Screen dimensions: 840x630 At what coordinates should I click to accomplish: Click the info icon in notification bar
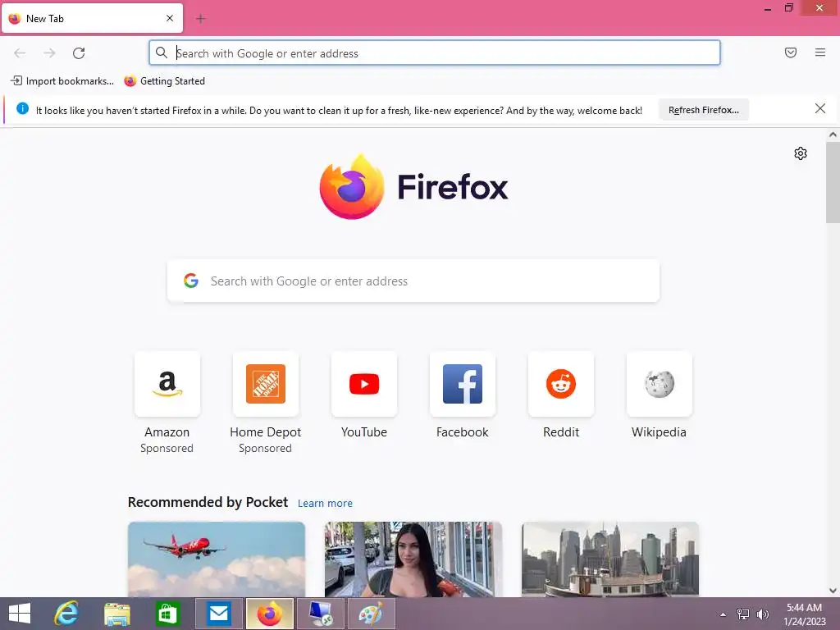22,109
